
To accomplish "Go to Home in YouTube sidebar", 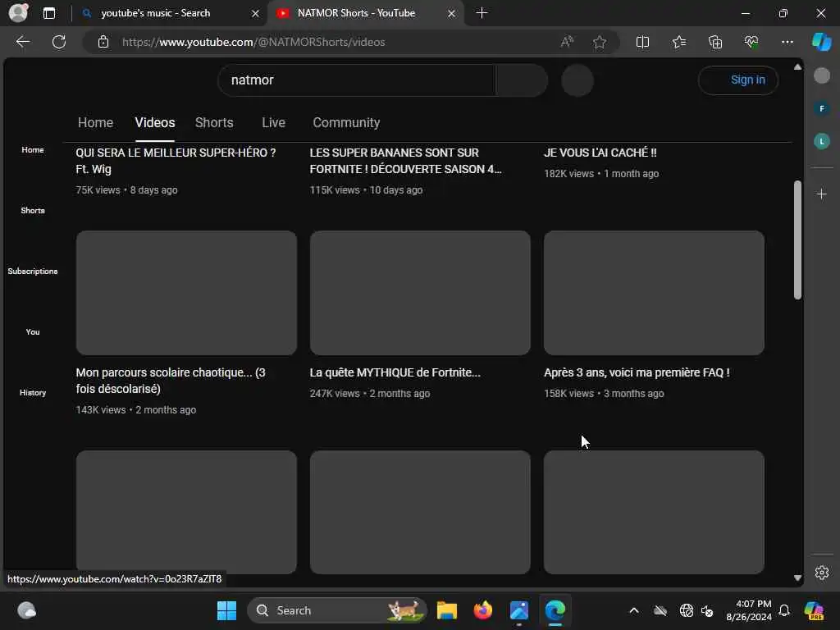I will [33, 150].
